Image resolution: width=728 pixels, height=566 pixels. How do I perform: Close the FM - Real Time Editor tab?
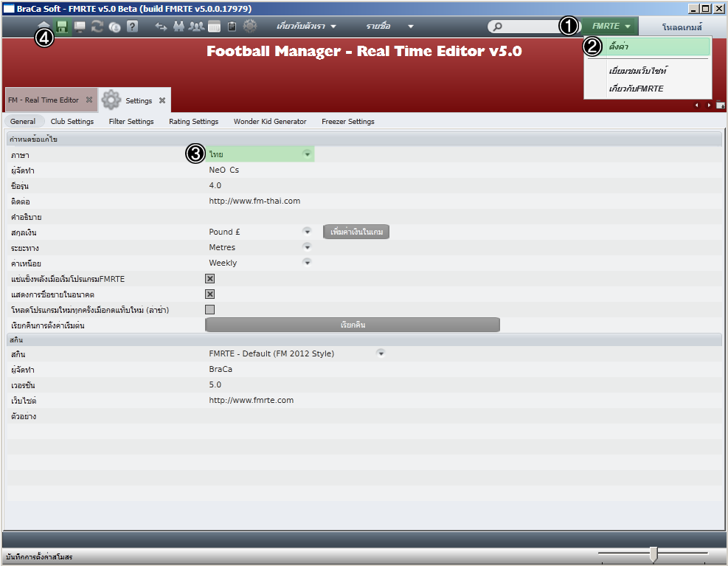coord(89,100)
